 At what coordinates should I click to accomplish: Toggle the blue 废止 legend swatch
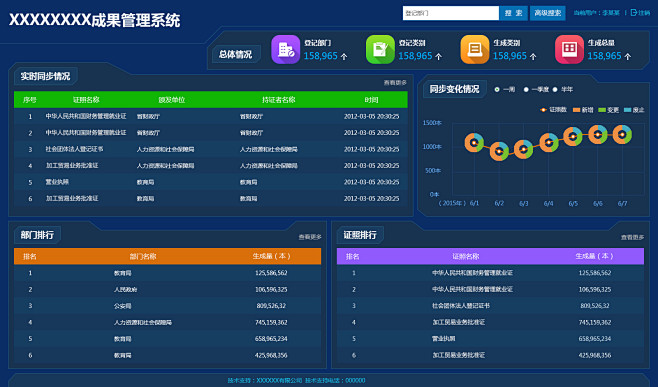point(627,110)
